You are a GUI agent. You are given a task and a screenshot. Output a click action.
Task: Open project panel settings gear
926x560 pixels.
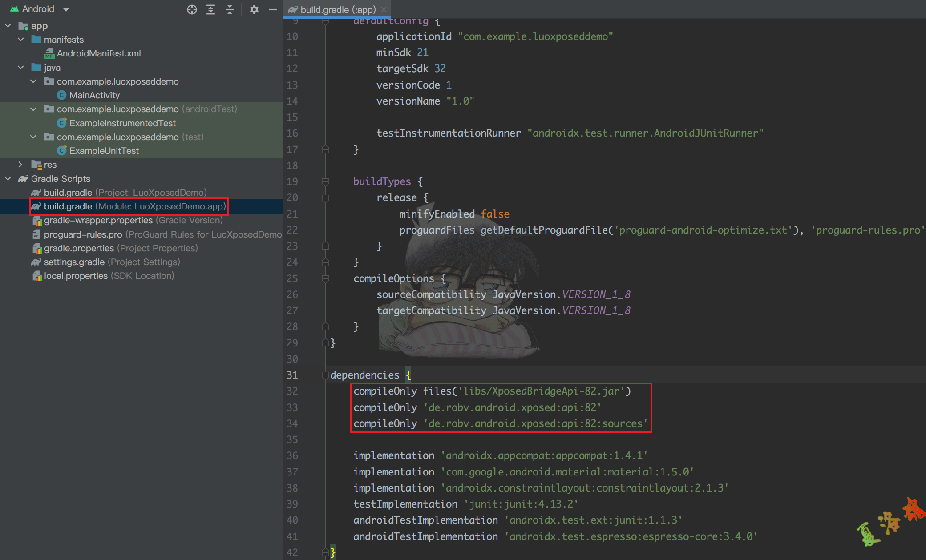click(x=254, y=9)
